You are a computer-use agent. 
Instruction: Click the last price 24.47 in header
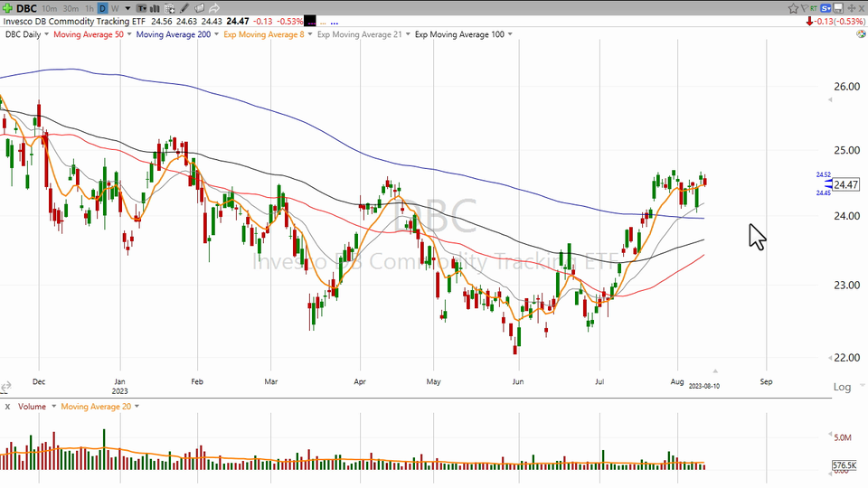tap(238, 22)
